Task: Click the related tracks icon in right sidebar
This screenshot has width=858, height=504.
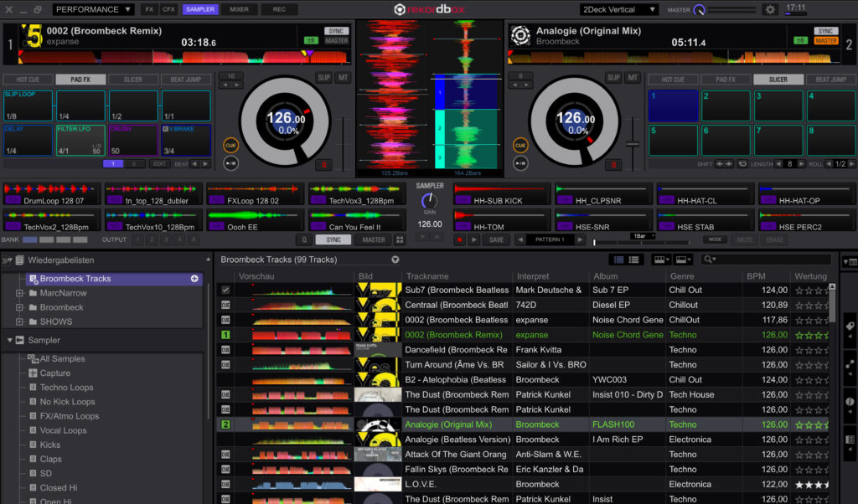Action: (x=850, y=364)
